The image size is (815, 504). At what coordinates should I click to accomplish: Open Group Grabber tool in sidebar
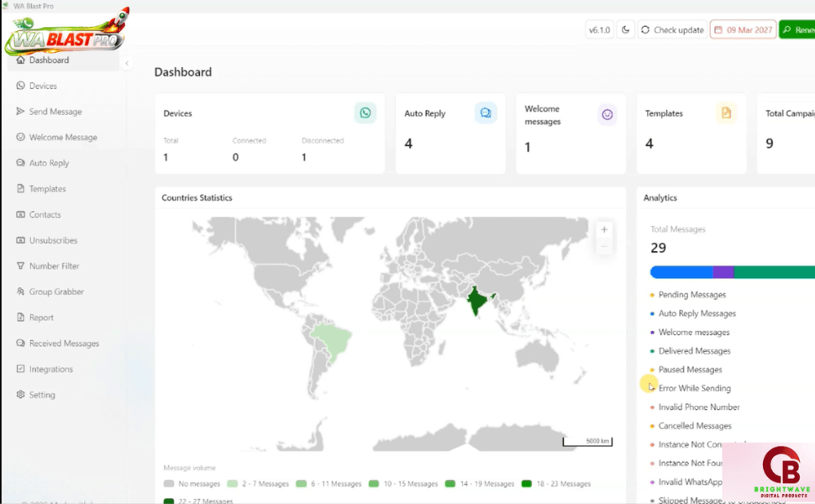(x=56, y=291)
